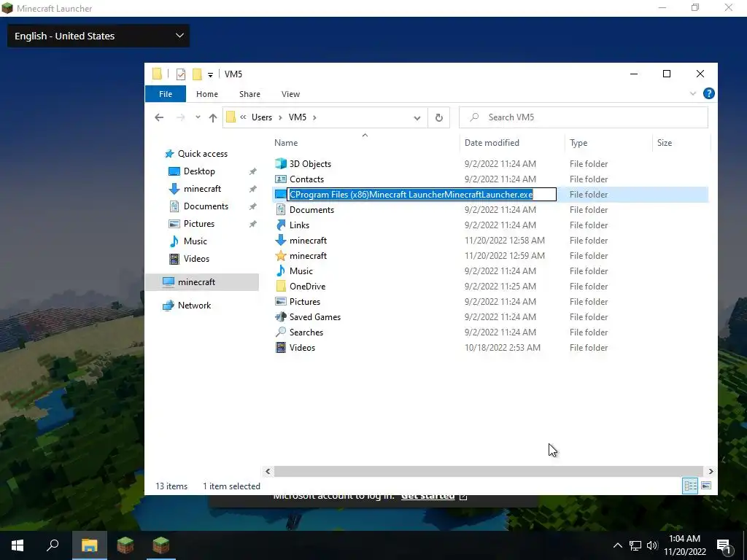Select pinned minecraft under Quick access

(202, 189)
